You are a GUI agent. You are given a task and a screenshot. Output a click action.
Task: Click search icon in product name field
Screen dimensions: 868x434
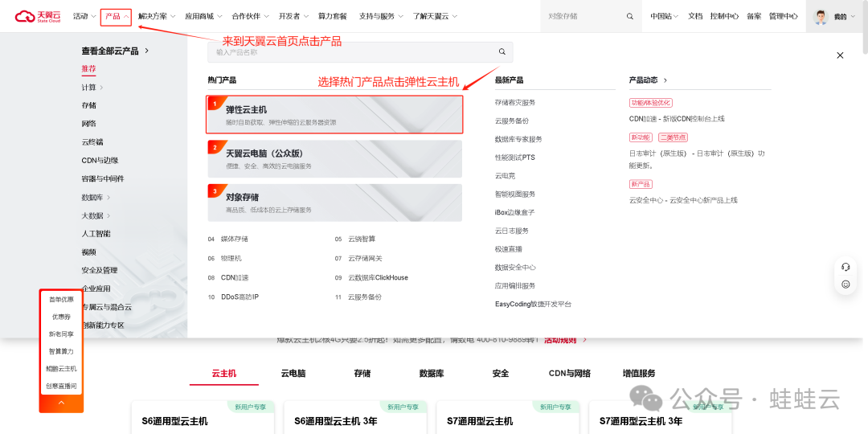(502, 52)
